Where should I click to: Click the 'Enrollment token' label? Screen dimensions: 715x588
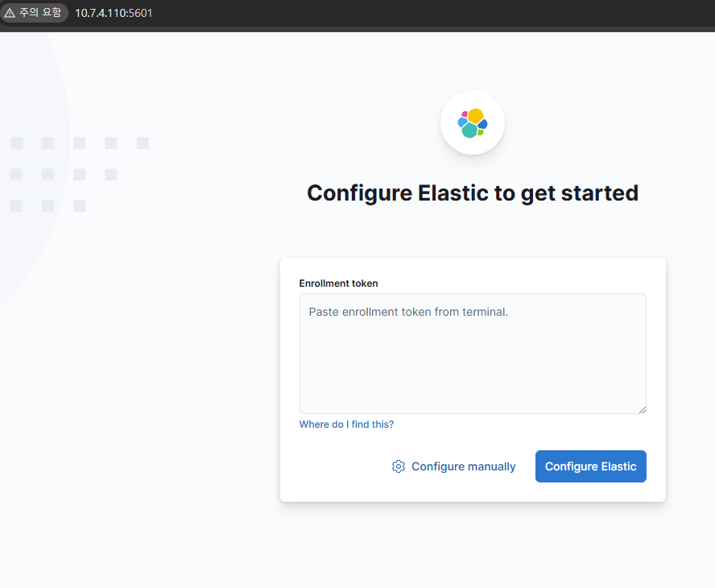pyautogui.click(x=338, y=284)
